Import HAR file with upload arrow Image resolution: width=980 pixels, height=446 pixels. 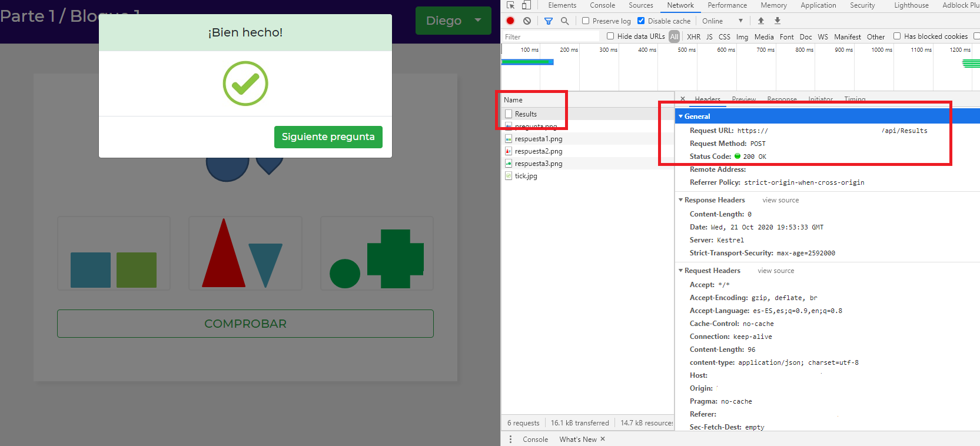click(x=761, y=21)
